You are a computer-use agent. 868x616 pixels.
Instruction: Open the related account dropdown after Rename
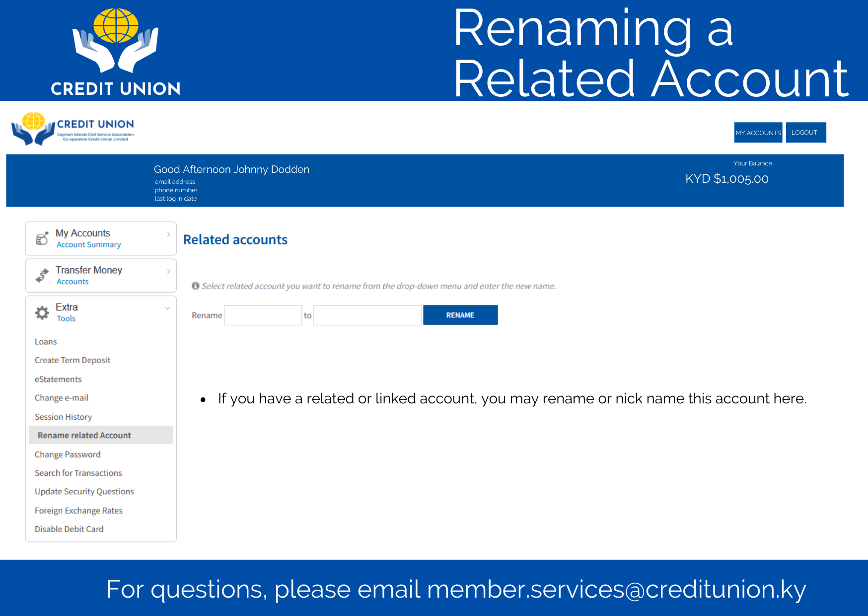click(x=263, y=315)
